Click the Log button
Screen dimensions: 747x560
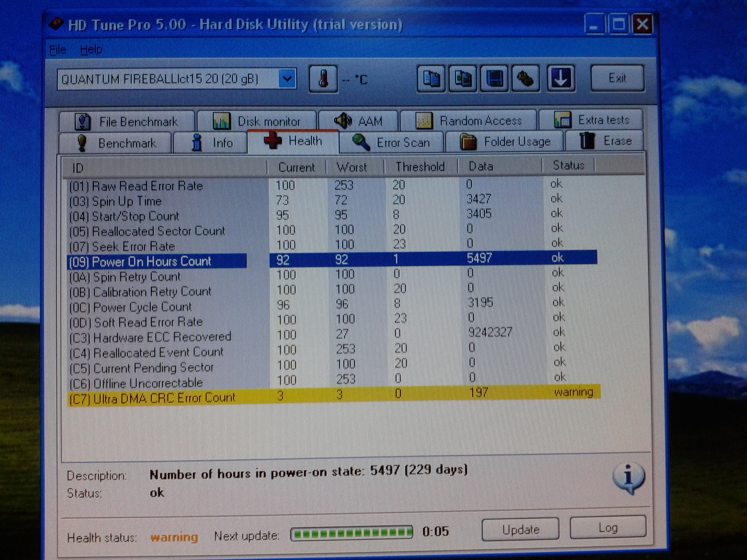608,528
